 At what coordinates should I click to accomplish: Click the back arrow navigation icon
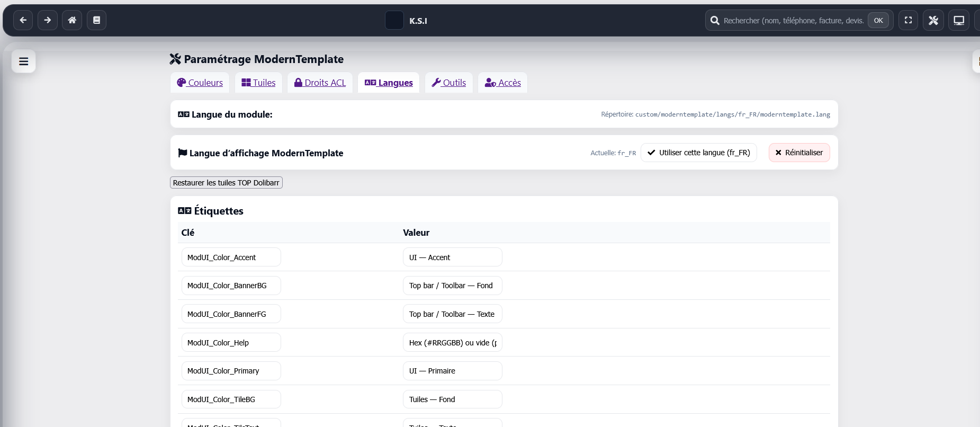[x=23, y=20]
